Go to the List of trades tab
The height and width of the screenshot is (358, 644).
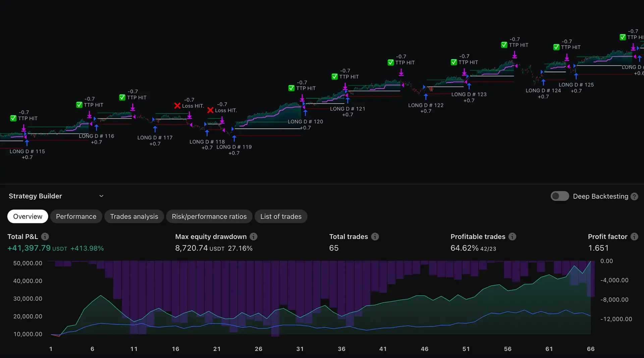tap(281, 216)
